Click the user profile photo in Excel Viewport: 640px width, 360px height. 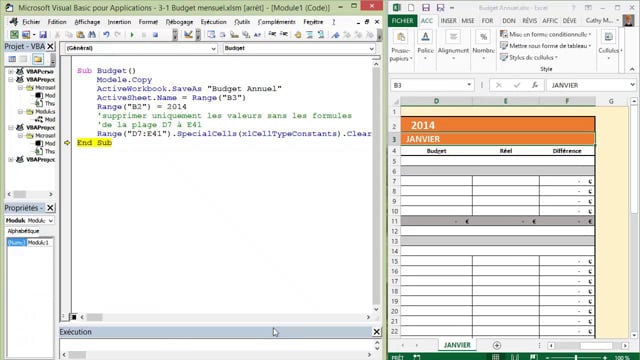[x=628, y=20]
